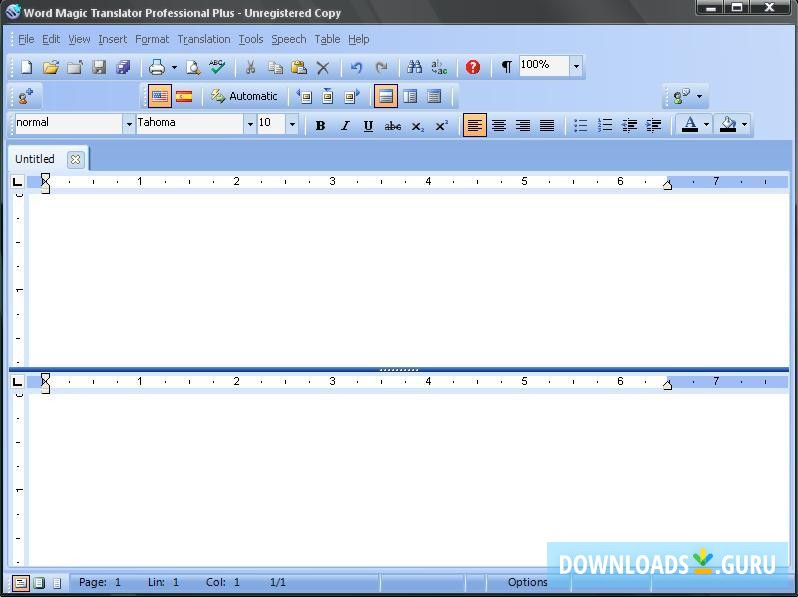Click the translate-down arrow icon

[328, 96]
